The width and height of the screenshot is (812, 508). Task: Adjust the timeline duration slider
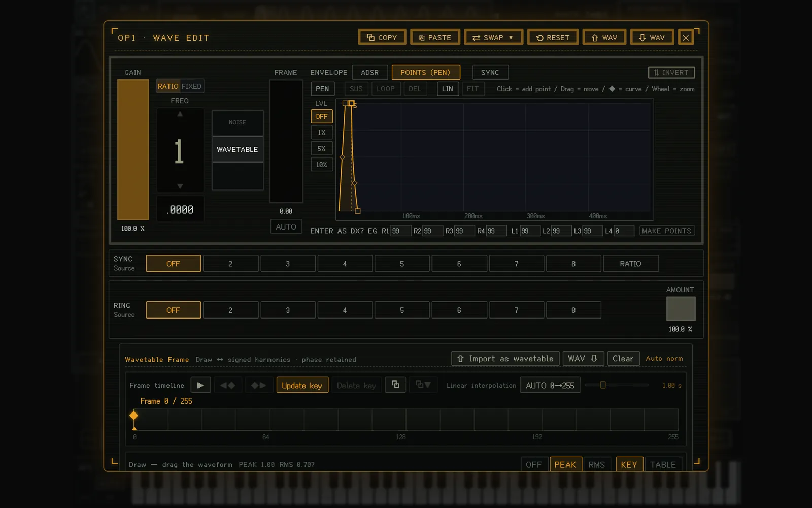point(617,385)
